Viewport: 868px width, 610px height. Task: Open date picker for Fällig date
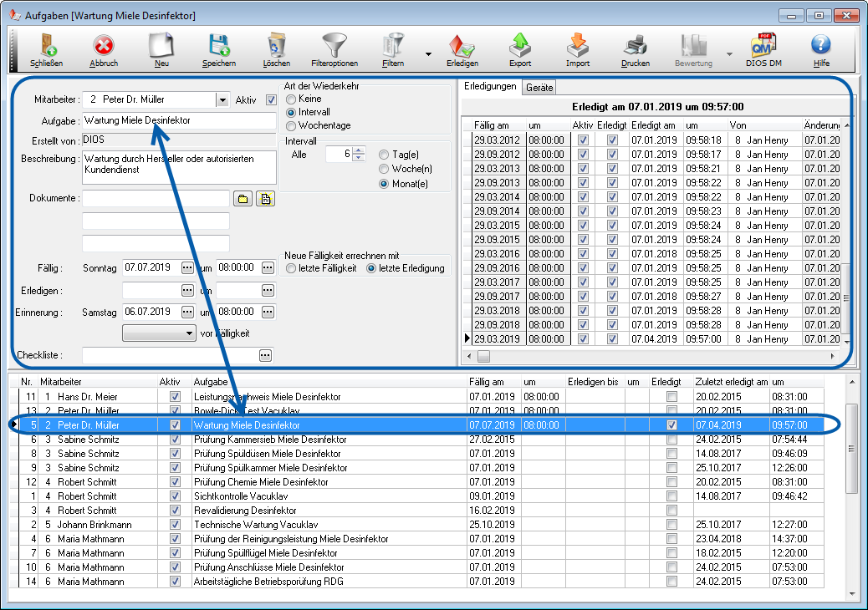[187, 268]
